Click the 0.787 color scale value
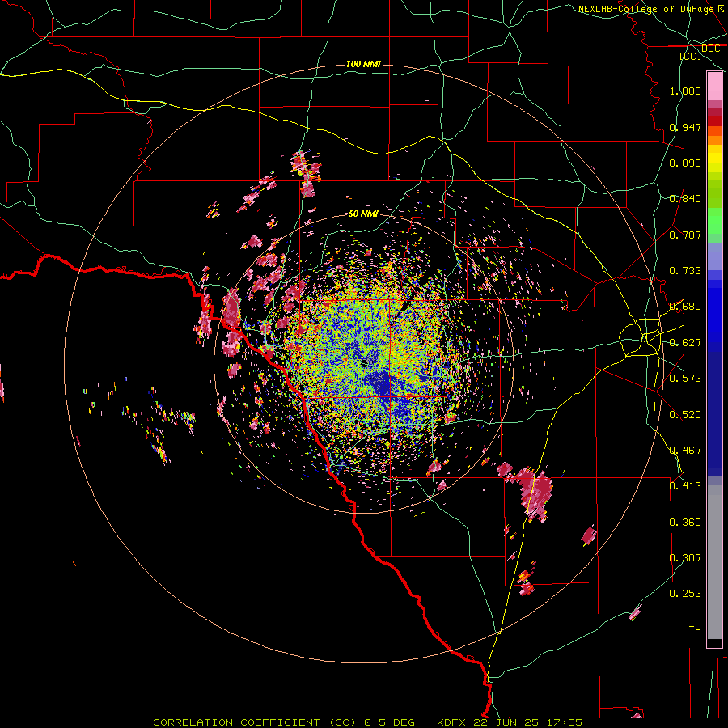 coord(685,235)
